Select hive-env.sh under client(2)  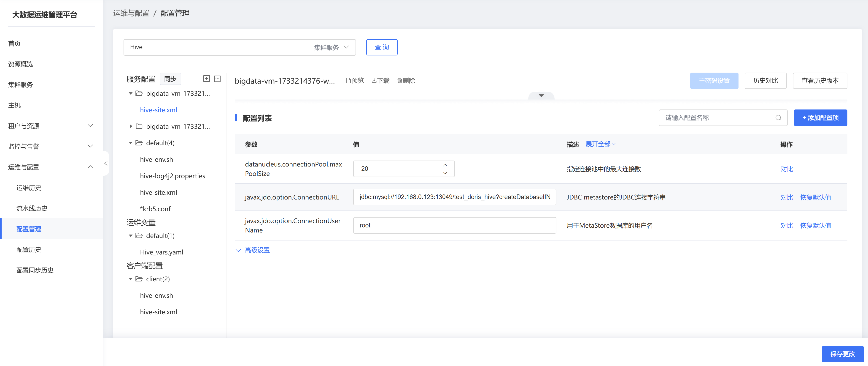156,295
